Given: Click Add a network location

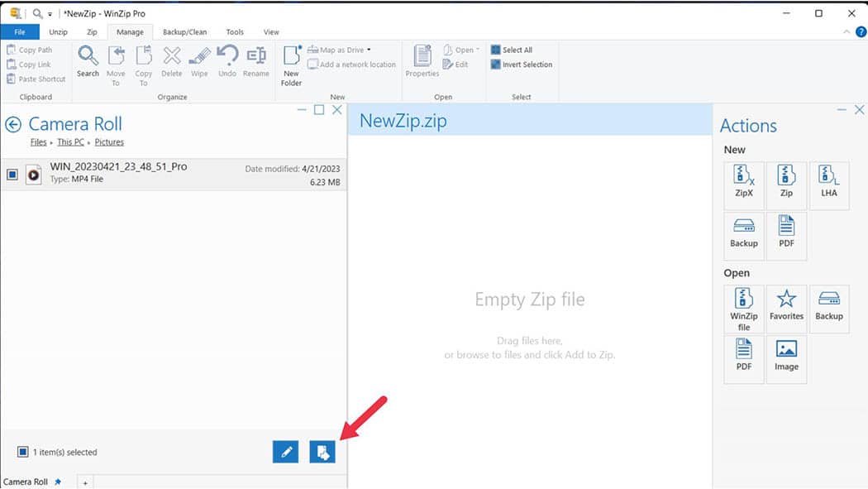Looking at the screenshot, I should 352,65.
